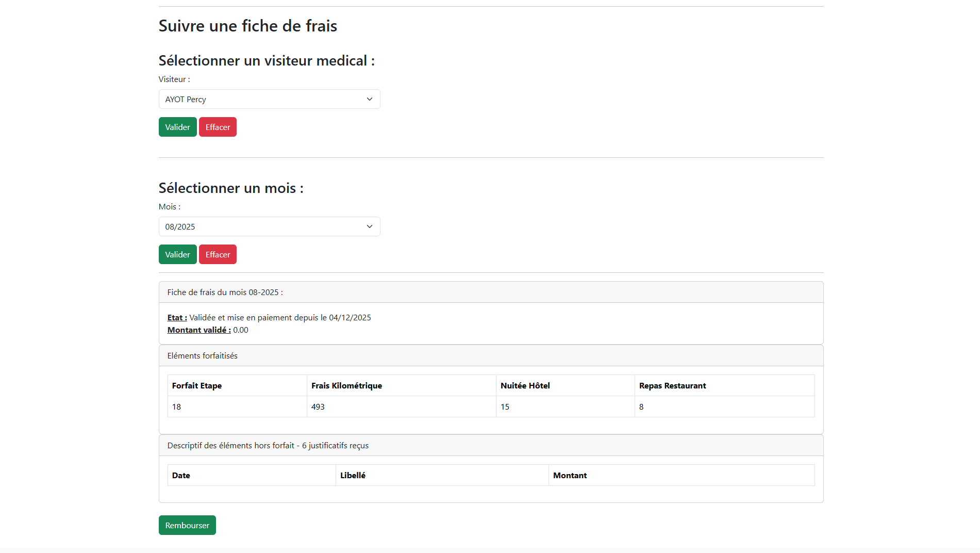Select the Repas Restaurant column header
This screenshot has height=553, width=980.
(x=672, y=386)
